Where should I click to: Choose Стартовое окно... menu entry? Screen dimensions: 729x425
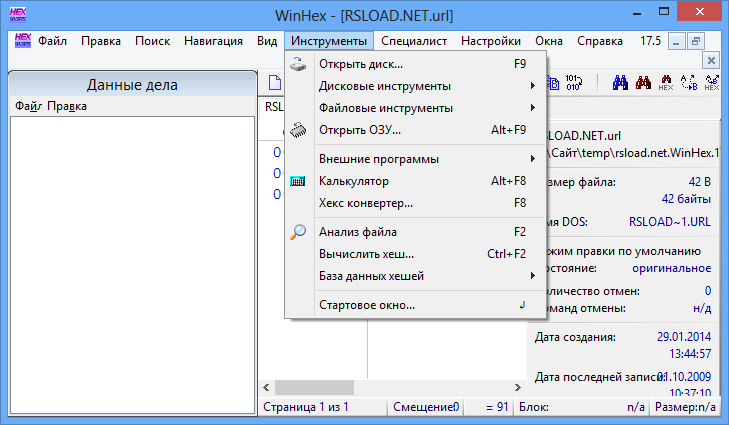click(415, 305)
